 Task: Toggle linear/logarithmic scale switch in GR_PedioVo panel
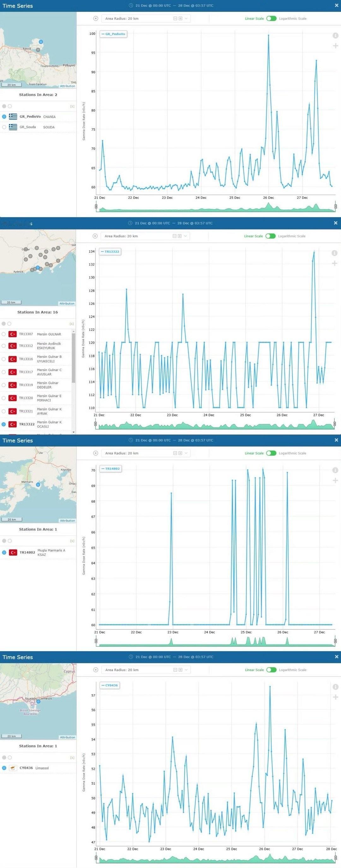[272, 19]
